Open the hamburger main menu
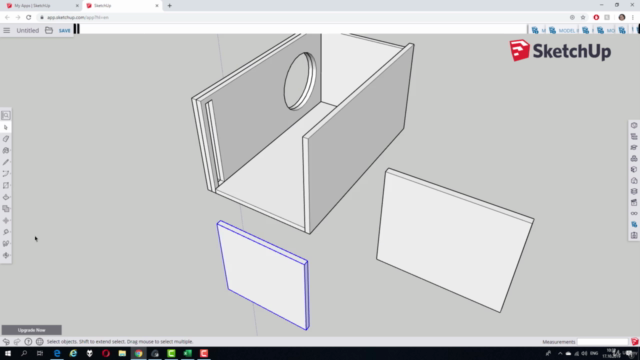The image size is (640, 360). (7, 30)
